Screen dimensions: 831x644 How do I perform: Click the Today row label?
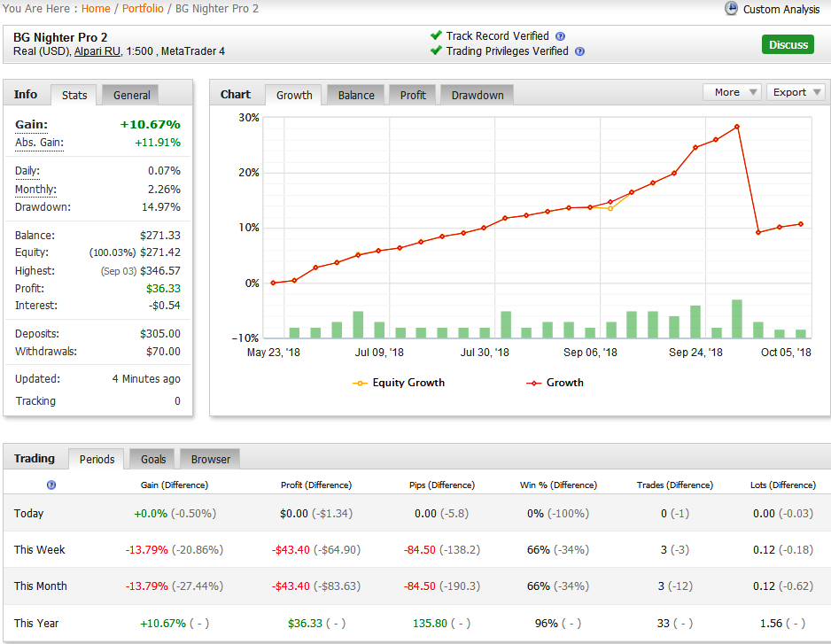click(28, 513)
